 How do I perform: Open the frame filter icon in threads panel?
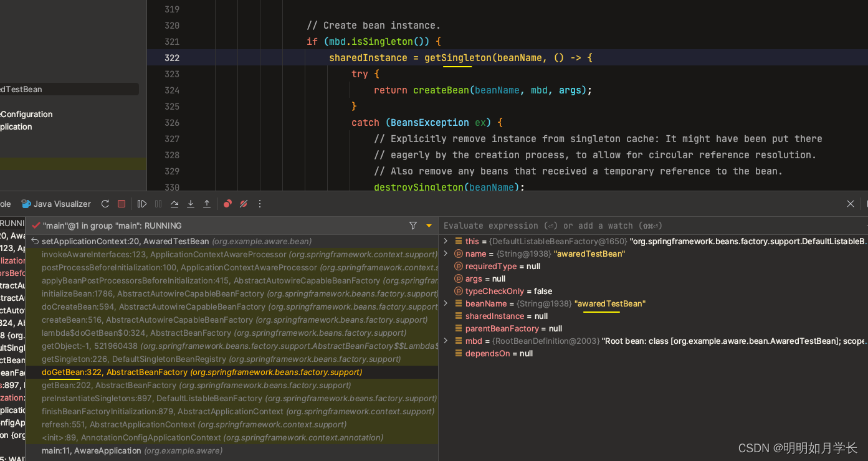click(413, 226)
